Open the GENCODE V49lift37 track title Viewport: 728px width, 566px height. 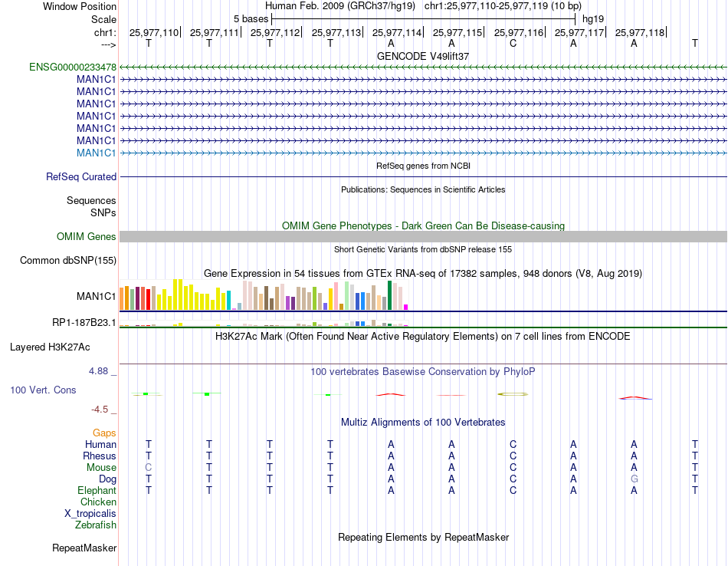coord(423,56)
